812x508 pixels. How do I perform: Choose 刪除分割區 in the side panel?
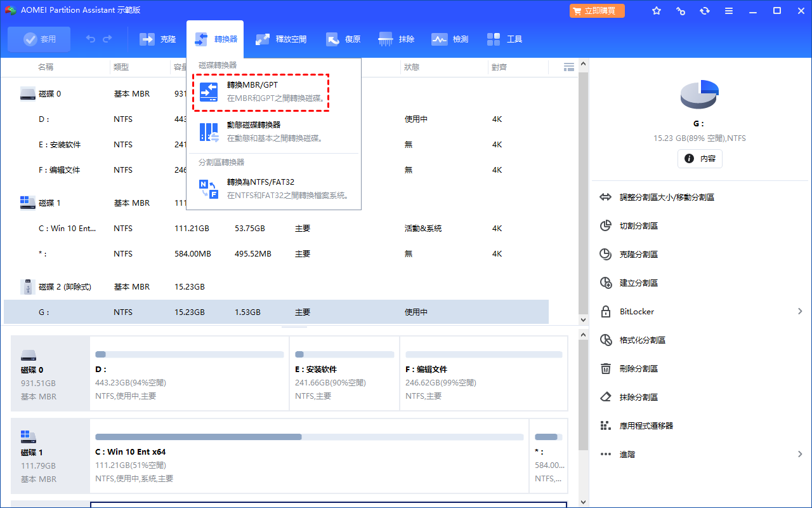click(638, 369)
